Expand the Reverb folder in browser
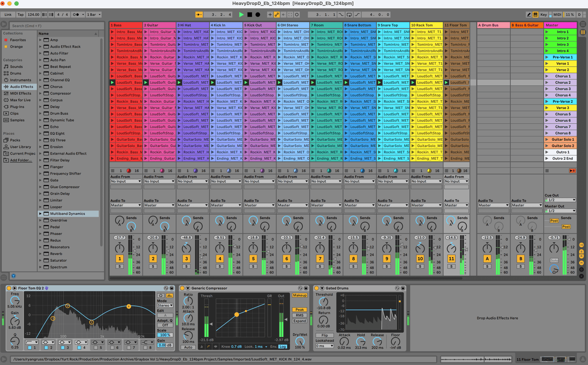Image resolution: width=588 pixels, height=365 pixels. [40, 254]
